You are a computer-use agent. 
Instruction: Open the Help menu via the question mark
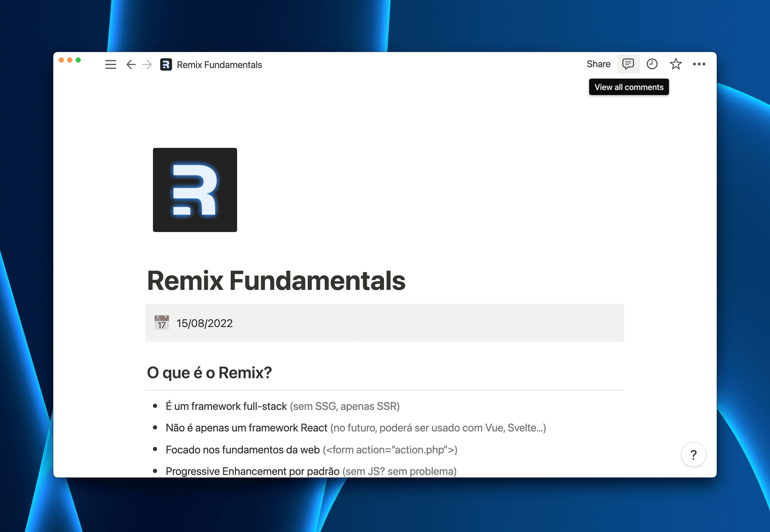(694, 455)
